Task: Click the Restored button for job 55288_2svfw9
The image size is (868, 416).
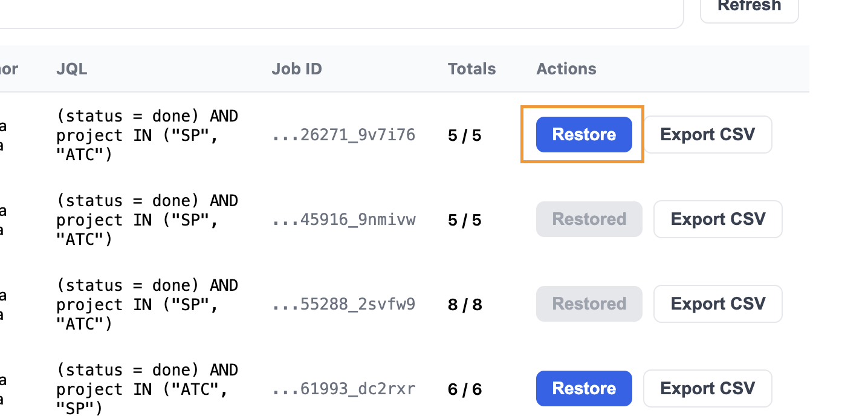Action: pos(589,304)
